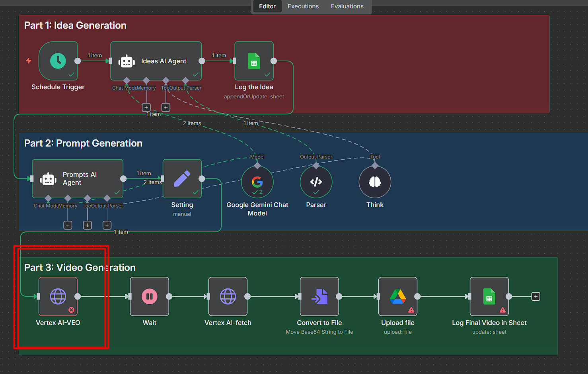Click the Think brain tool node
Viewport: 588px width, 374px height.
[x=375, y=182]
